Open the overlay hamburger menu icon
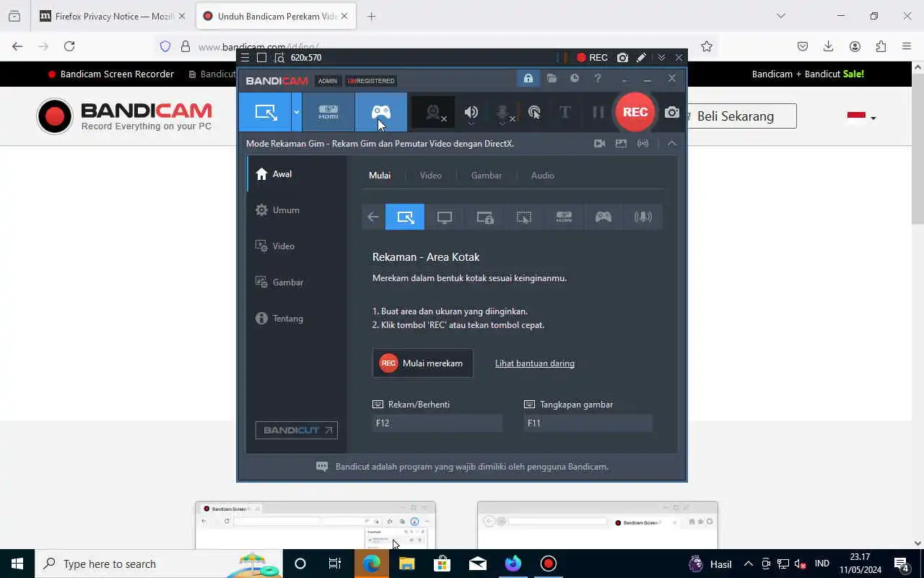This screenshot has height=578, width=924. pyautogui.click(x=245, y=58)
